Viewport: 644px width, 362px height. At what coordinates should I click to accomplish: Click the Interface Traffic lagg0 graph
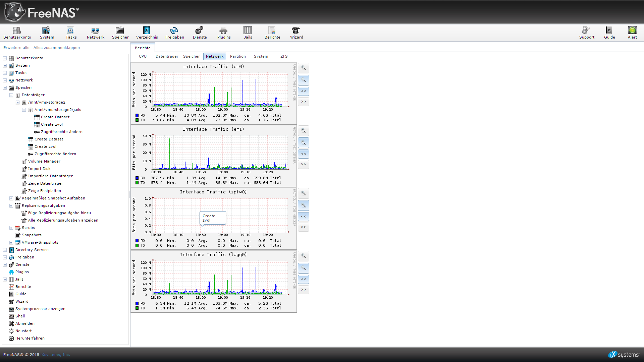coord(214,282)
